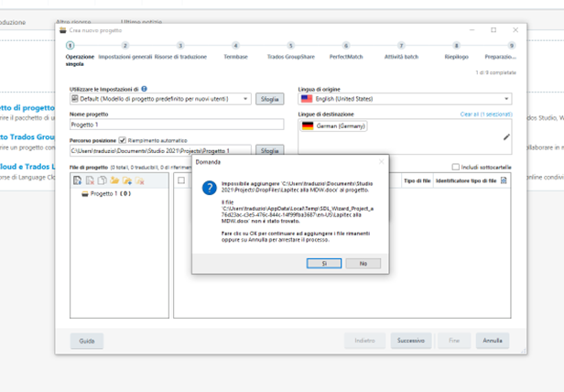Click the Percorso posizione path field
Image resolution: width=564 pixels, height=392 pixels.
pos(160,150)
